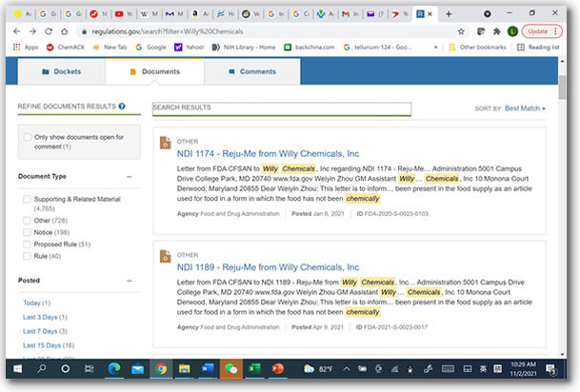
Task: Go back with the browser back arrow
Action: [16, 31]
